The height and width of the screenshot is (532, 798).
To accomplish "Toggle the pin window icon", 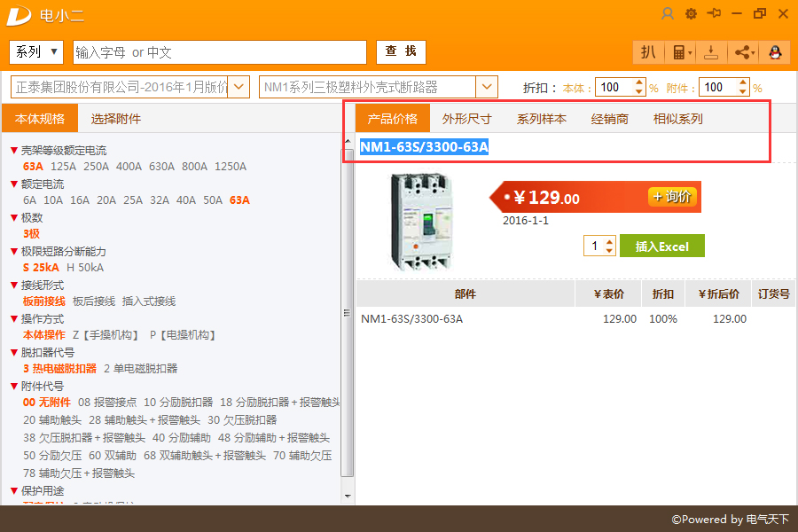I will pos(714,13).
